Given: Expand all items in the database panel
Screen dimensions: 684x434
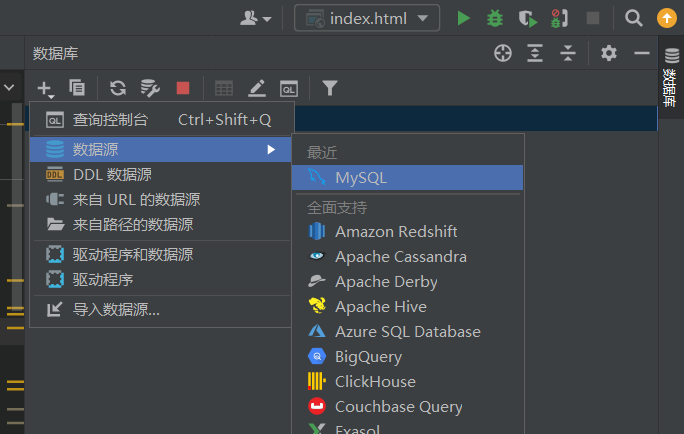Looking at the screenshot, I should [x=535, y=53].
